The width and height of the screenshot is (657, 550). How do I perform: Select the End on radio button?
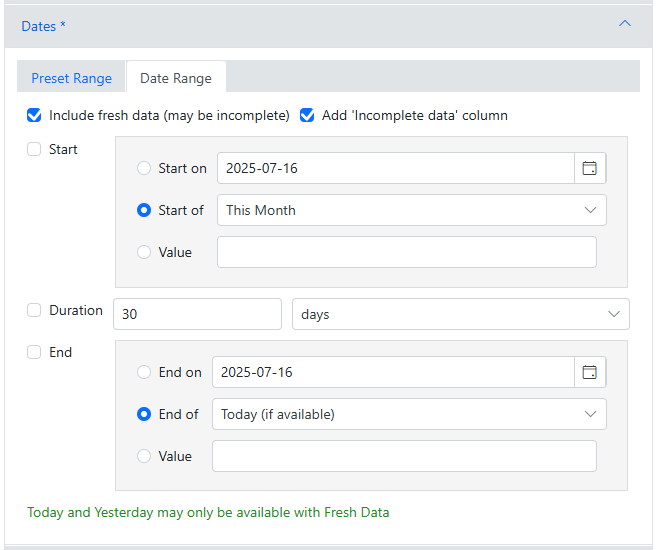pos(144,372)
